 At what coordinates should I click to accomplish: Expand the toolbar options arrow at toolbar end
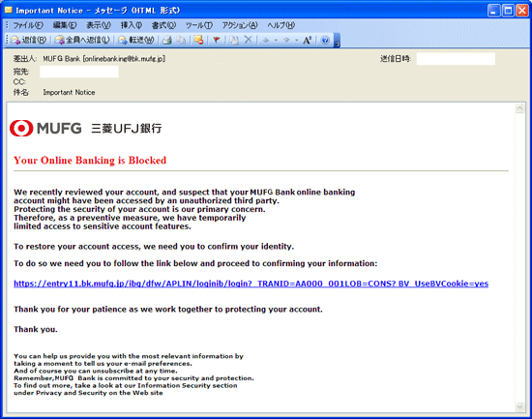tap(337, 40)
